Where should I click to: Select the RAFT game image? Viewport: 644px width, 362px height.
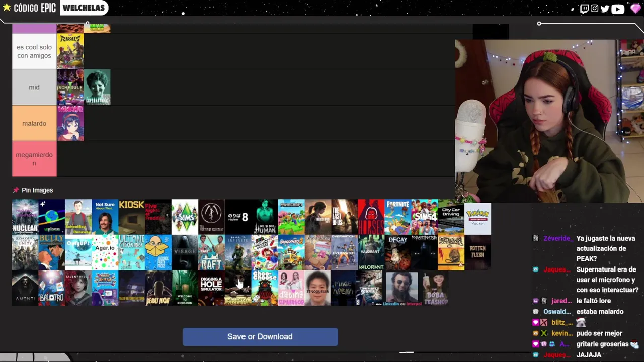(x=211, y=252)
